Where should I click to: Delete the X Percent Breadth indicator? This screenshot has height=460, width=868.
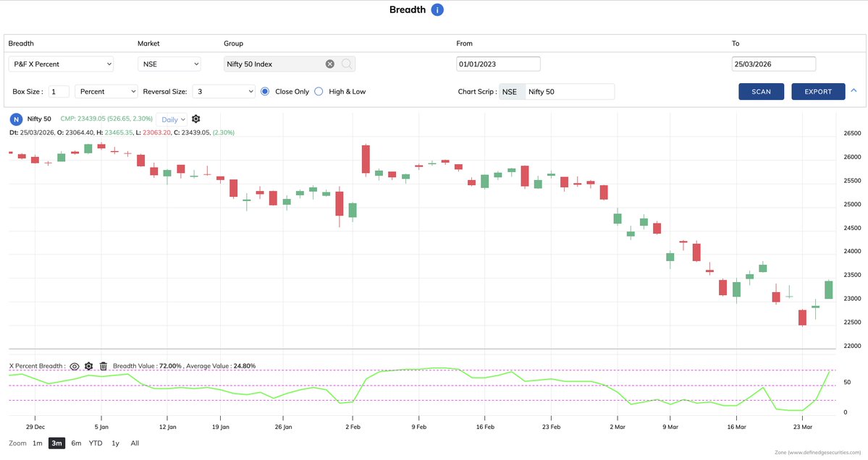click(x=103, y=366)
